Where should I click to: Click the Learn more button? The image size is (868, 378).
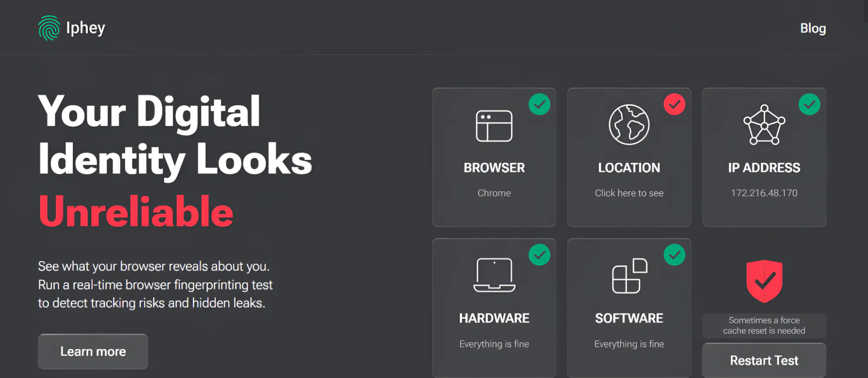(x=93, y=351)
